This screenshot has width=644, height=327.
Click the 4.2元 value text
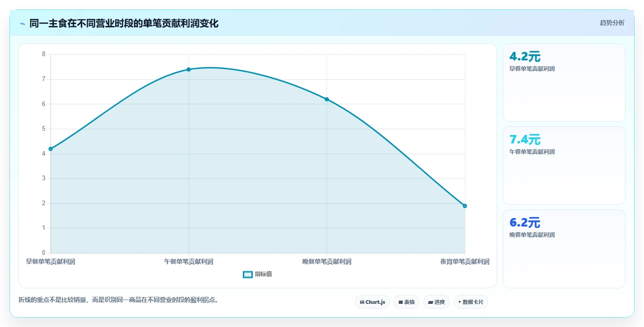(525, 57)
